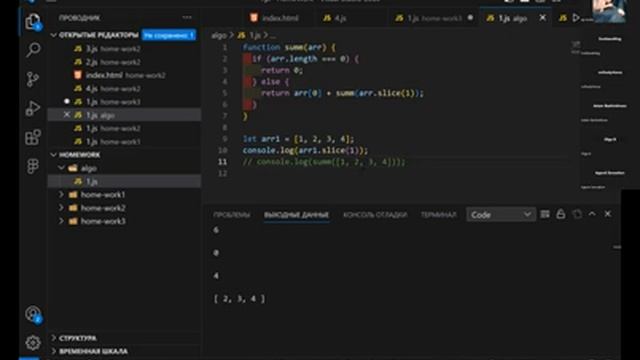
Task: Open the Extensions view
Action: [33, 137]
